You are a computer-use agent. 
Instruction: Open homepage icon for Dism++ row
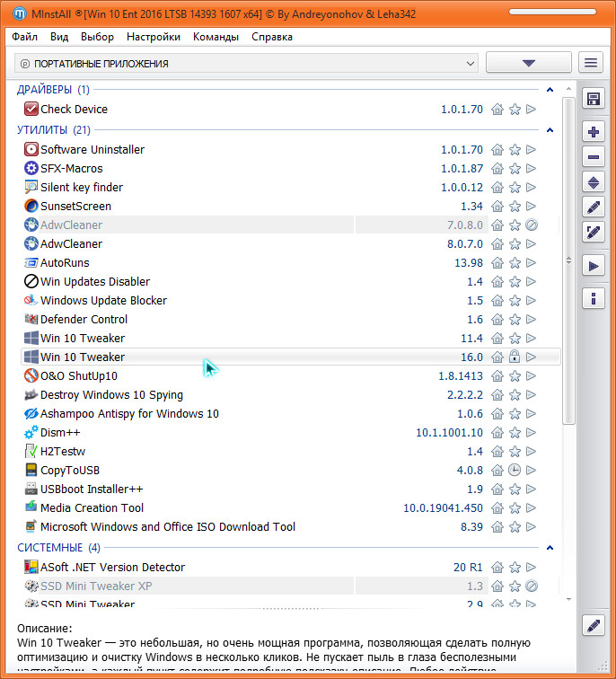click(497, 433)
